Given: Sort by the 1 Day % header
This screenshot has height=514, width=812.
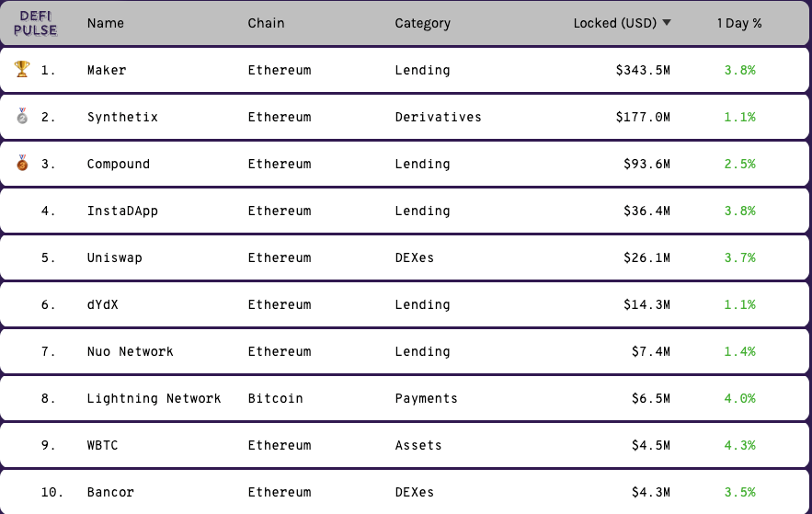Looking at the screenshot, I should coord(739,23).
